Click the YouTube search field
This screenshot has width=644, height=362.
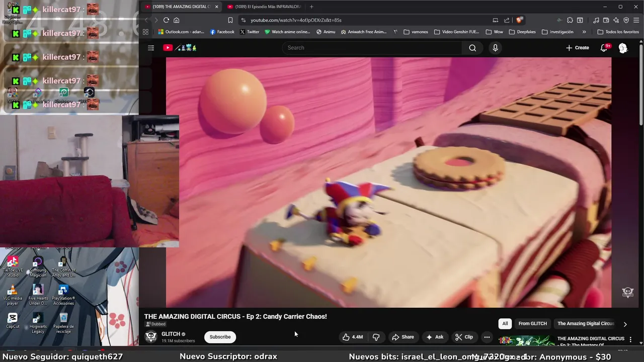click(372, 48)
